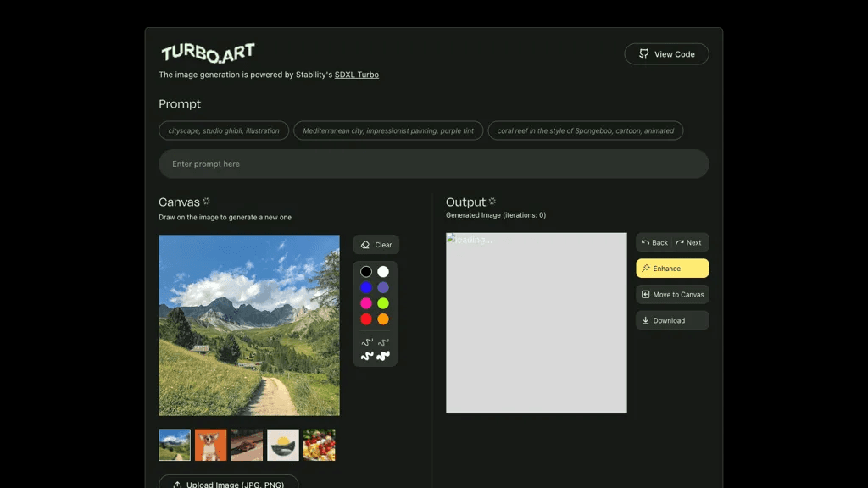Pick the blue color swatch
The image size is (868, 488).
click(366, 288)
